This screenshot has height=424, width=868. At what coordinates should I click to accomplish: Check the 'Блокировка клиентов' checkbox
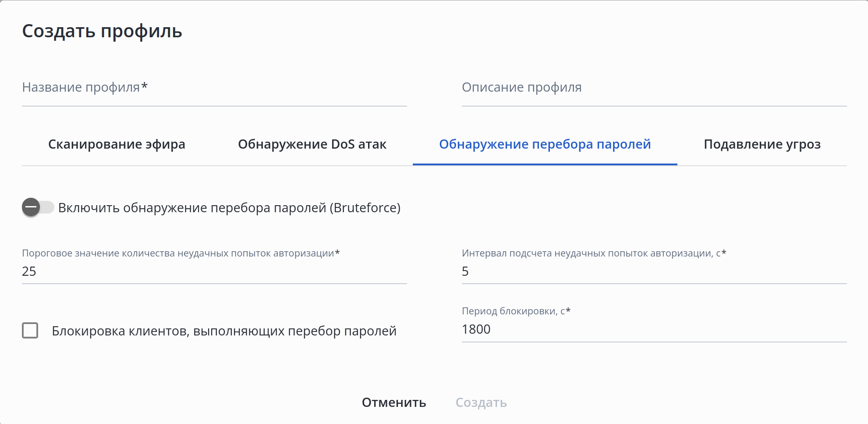30,331
